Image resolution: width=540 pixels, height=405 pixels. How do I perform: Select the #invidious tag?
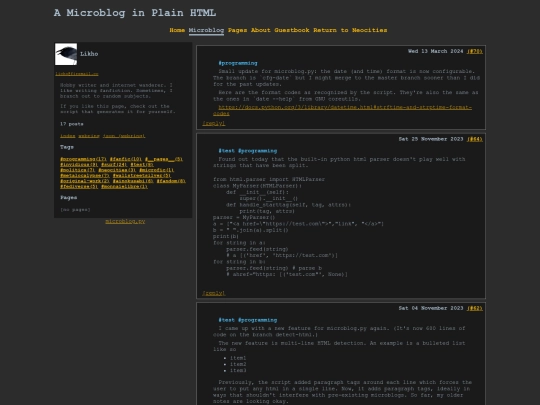pos(79,165)
